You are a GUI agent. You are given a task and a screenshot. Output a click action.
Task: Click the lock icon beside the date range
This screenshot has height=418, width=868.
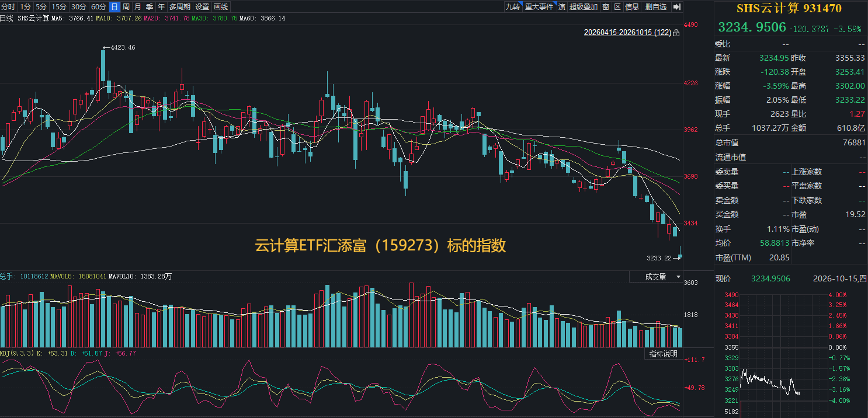[x=676, y=33]
